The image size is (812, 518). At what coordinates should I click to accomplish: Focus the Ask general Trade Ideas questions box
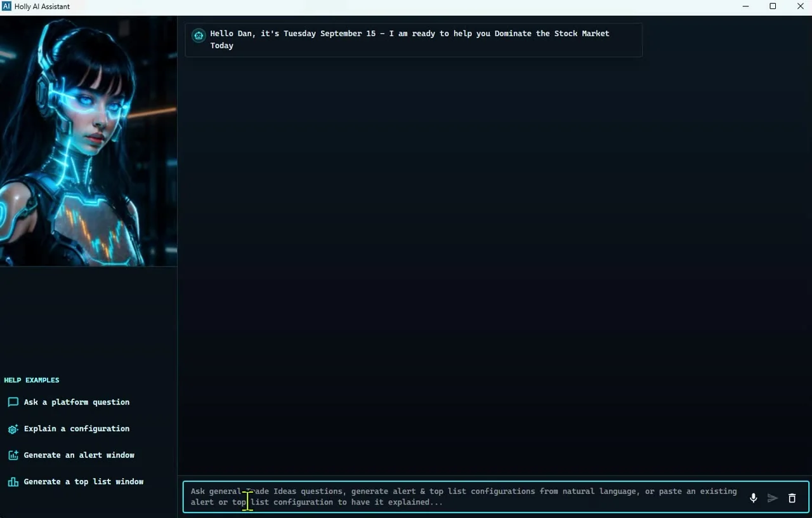click(464, 496)
